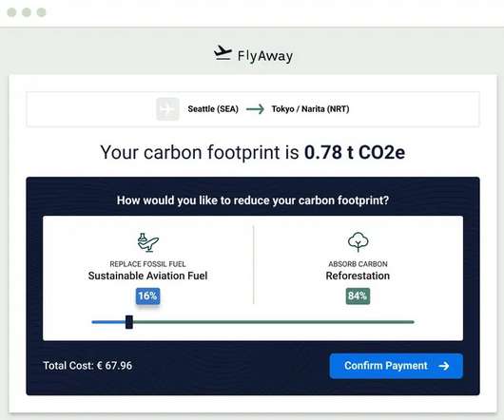The height and width of the screenshot is (420, 504).
Task: Click the arrow inside Confirm Payment
Action: tap(444, 366)
